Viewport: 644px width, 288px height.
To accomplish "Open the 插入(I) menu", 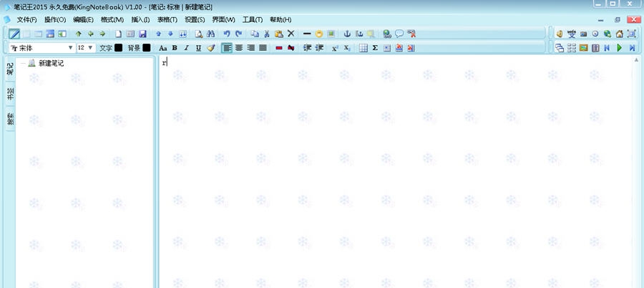I will (x=140, y=19).
